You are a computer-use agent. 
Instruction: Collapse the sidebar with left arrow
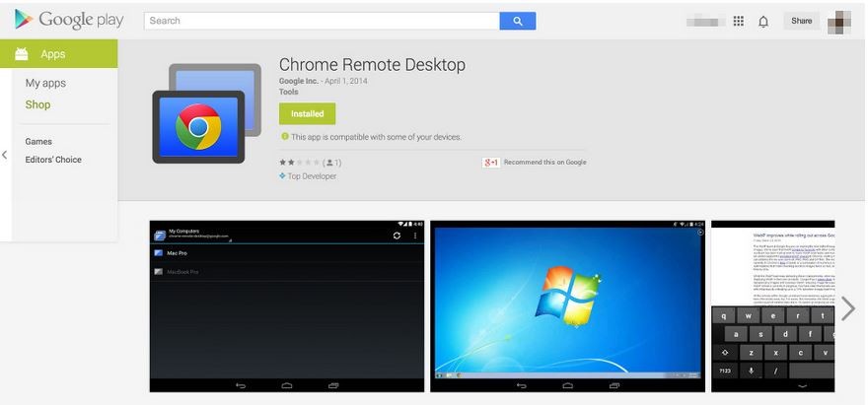(4, 155)
